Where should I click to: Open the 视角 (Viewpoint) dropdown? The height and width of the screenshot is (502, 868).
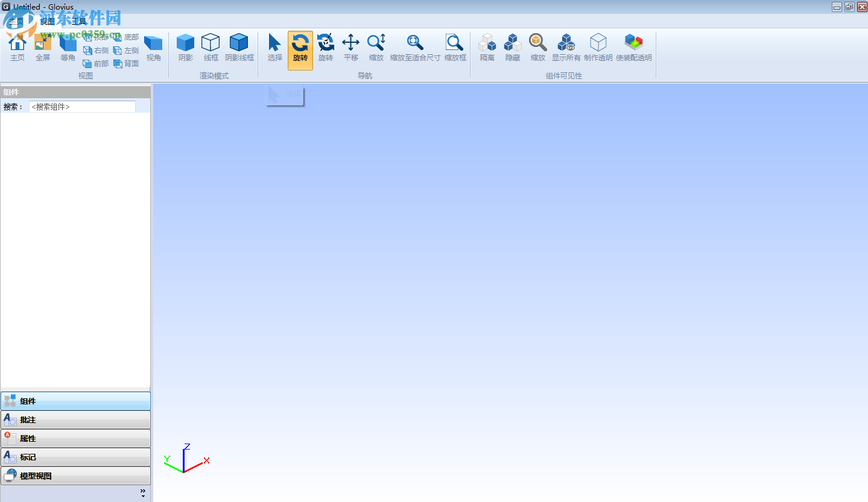point(153,48)
